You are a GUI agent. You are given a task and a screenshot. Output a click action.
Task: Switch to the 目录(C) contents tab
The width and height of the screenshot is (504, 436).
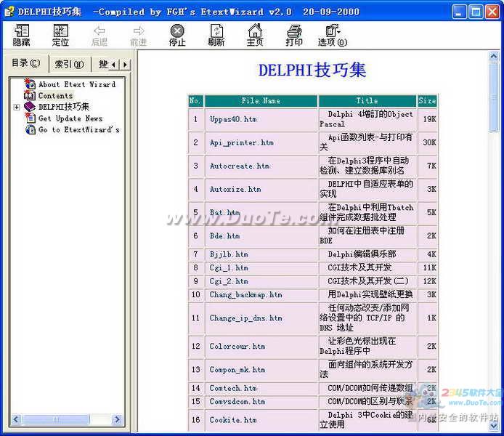(25, 63)
